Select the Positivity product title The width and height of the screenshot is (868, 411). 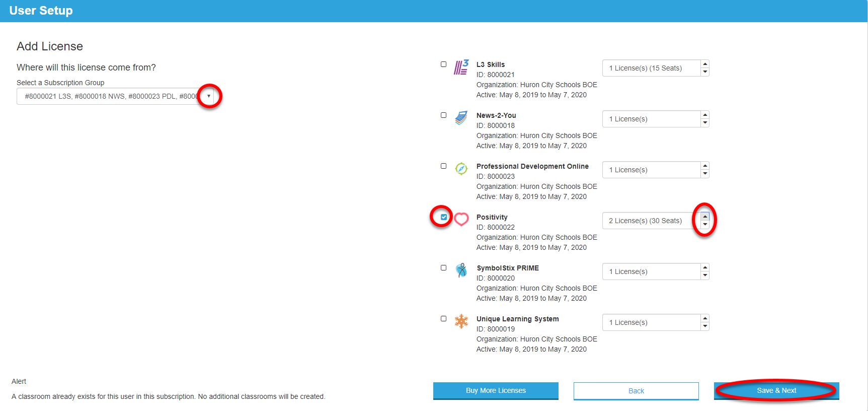pos(492,217)
